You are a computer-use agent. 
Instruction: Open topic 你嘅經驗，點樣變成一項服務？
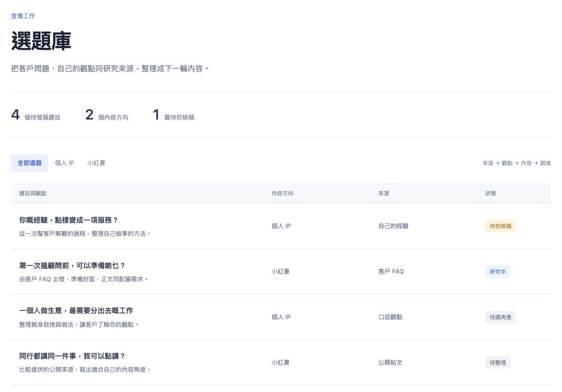(x=69, y=220)
